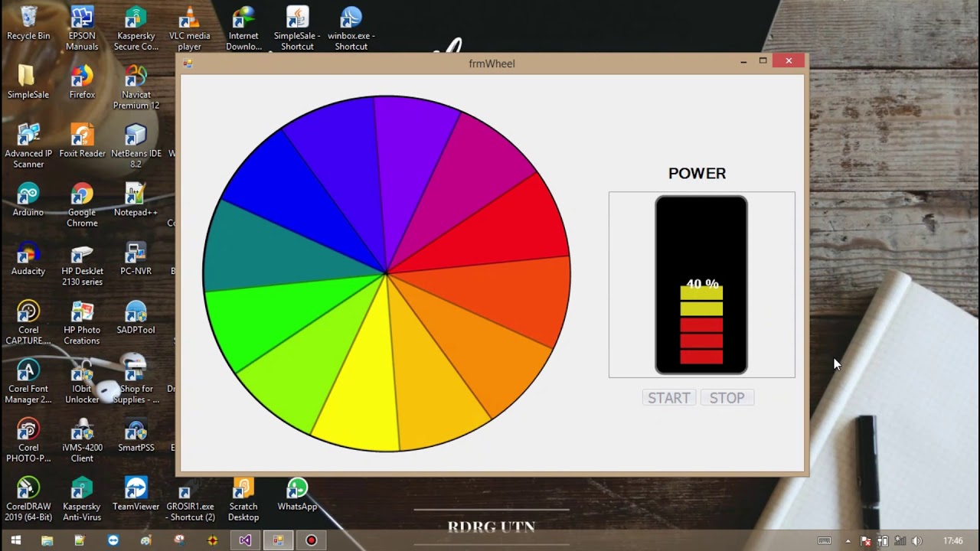Select the Audacity desktop icon
The height and width of the screenshot is (551, 980).
coord(28,259)
